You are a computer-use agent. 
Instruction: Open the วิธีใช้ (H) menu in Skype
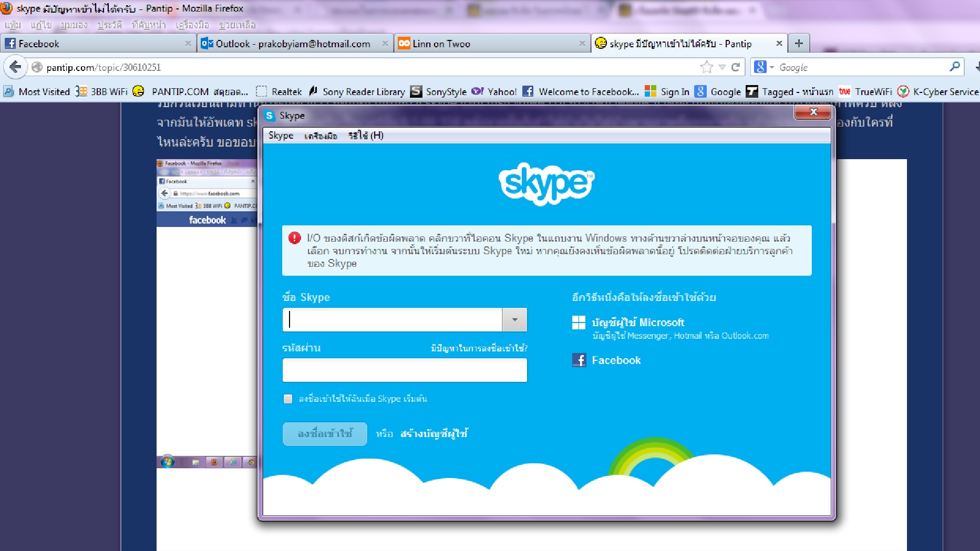[366, 136]
